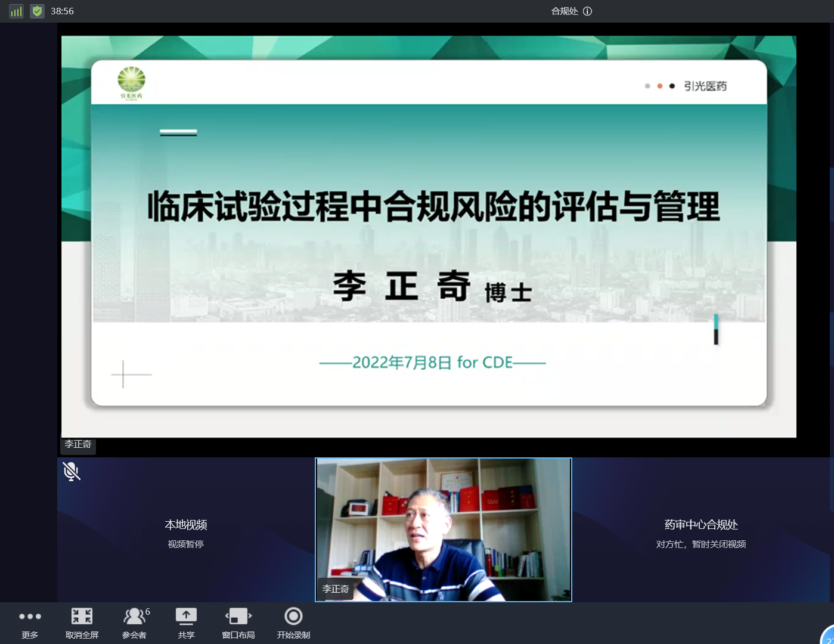
Task: Click the meeting timer showing 38:56
Action: [62, 11]
